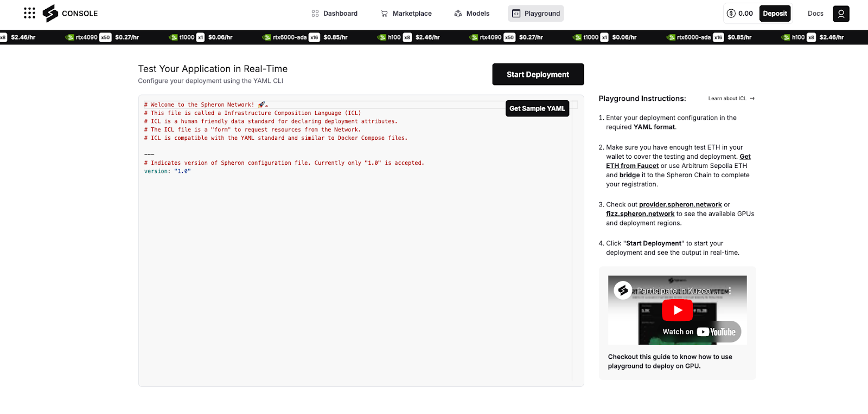Image resolution: width=868 pixels, height=414 pixels.
Task: Click the "ICL is compatible with the YAML" comment
Action: click(276, 138)
